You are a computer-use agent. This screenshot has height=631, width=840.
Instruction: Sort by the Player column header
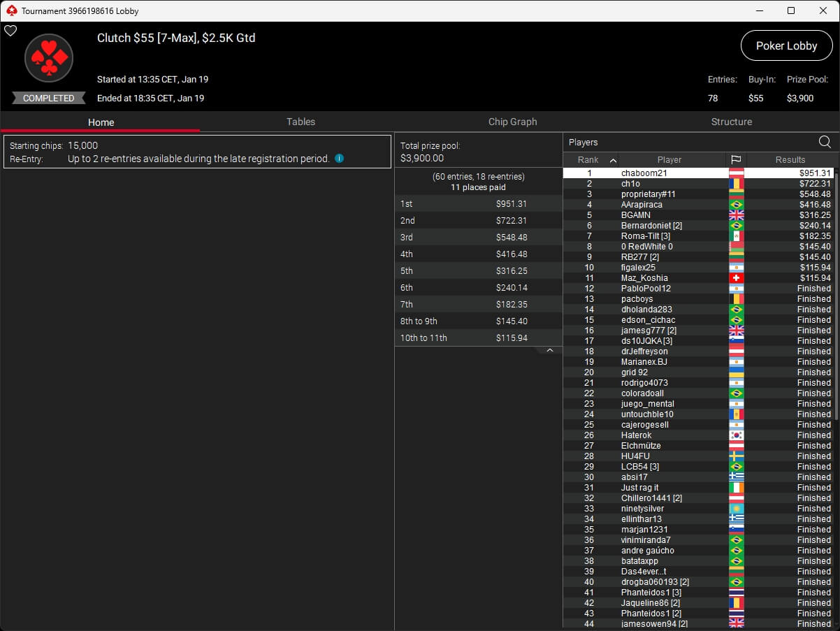(x=669, y=160)
